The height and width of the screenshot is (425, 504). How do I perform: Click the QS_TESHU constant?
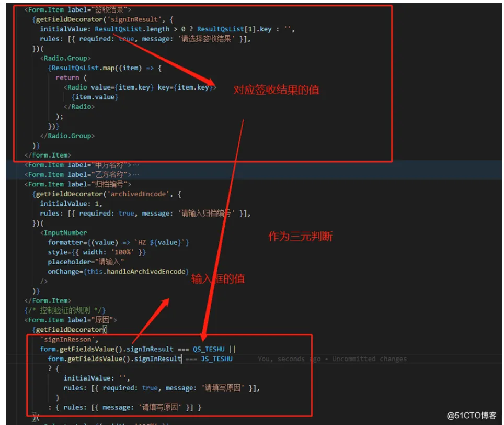pyautogui.click(x=209, y=349)
